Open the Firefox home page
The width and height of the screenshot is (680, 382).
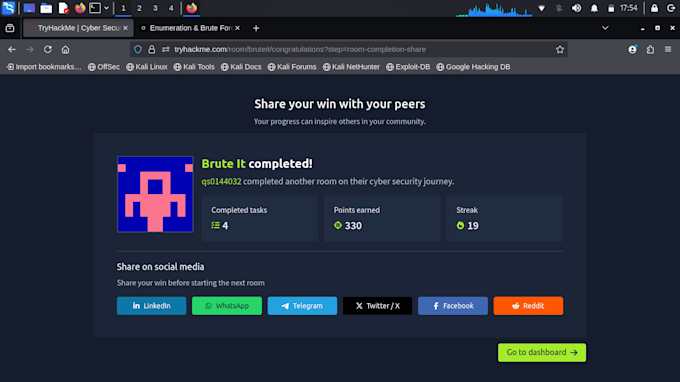pos(65,49)
